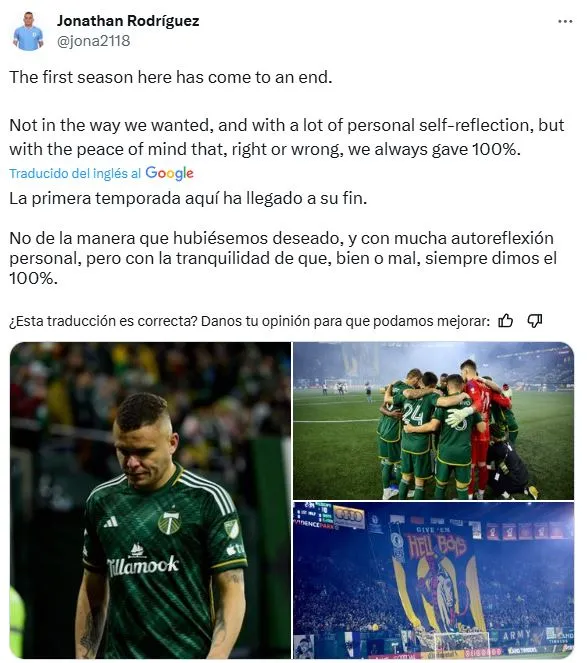Click 'The first season here' opening line
The width and height of the screenshot is (587, 663).
171,77
